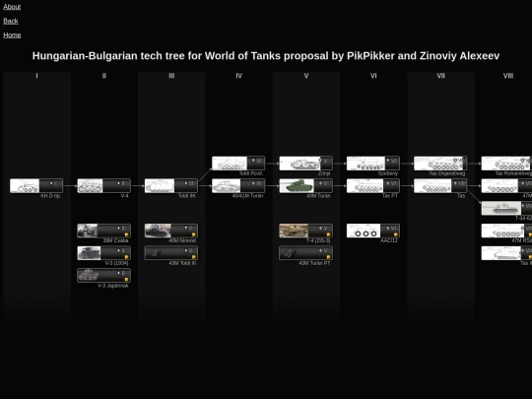Select the Zrínyi tier V card
The height and width of the screenshot is (399, 532).
pos(305,164)
